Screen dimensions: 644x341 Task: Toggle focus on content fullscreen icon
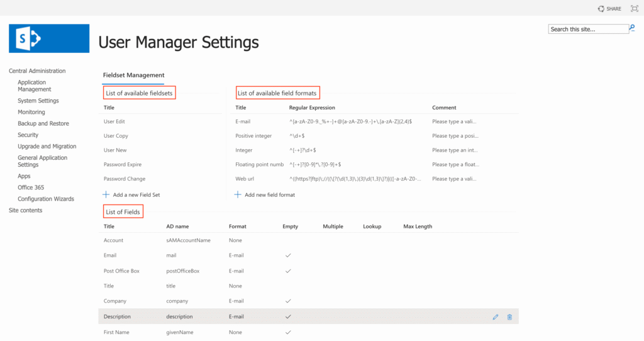pos(634,9)
